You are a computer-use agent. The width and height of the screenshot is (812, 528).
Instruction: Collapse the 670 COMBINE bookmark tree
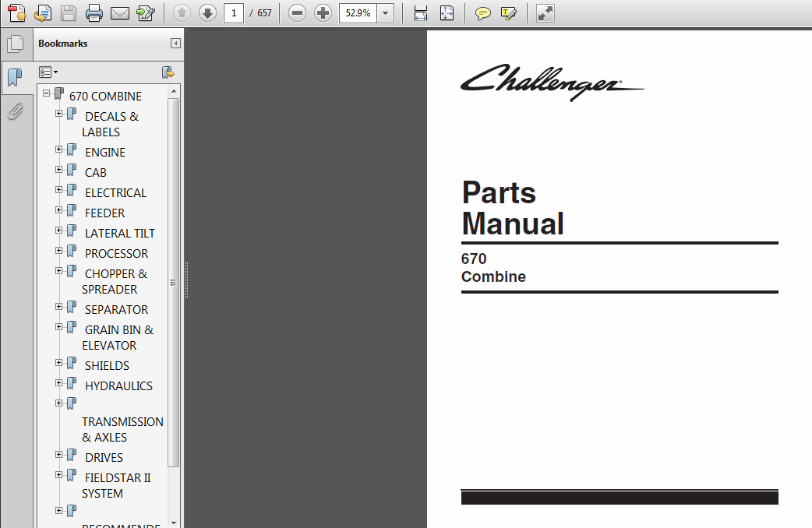coord(46,93)
